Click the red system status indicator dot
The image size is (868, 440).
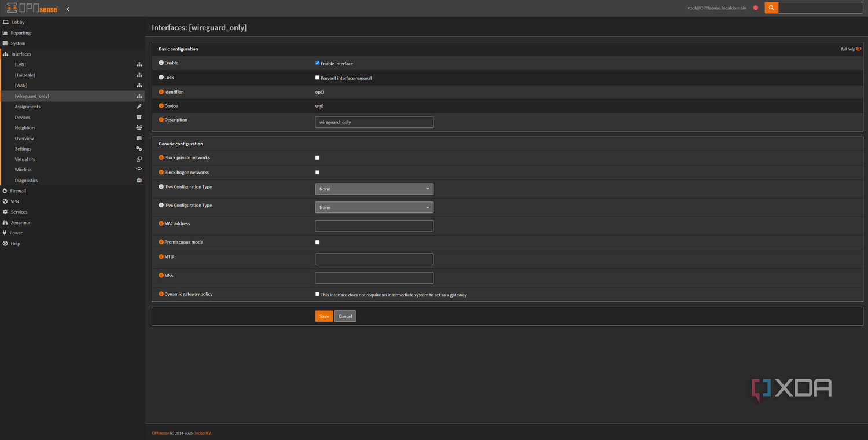(x=756, y=8)
